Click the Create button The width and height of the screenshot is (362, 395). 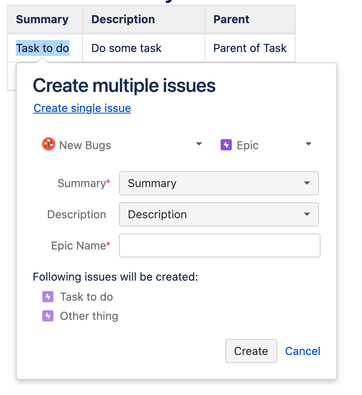(x=251, y=351)
